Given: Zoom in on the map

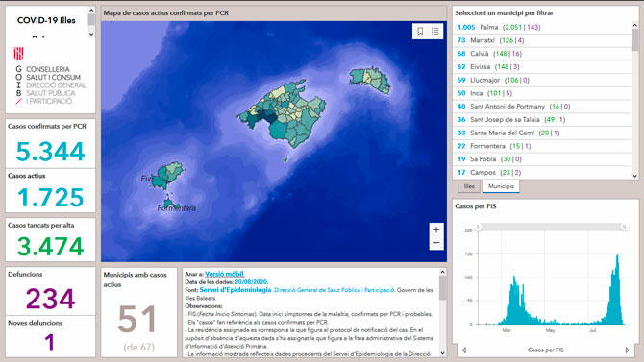Looking at the screenshot, I should tap(436, 229).
